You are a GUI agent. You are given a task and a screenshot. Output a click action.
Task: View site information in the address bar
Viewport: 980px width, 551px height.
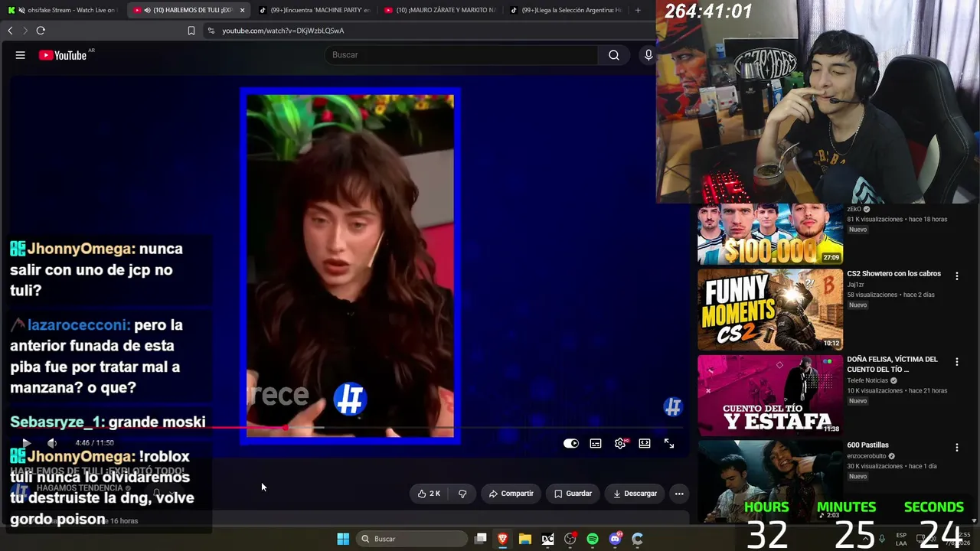[x=211, y=31]
